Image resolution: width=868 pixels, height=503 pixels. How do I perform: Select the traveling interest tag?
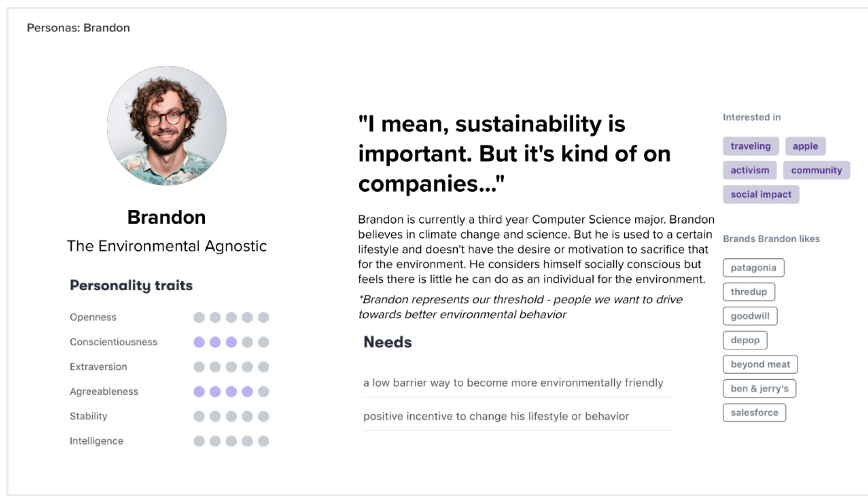(x=750, y=146)
